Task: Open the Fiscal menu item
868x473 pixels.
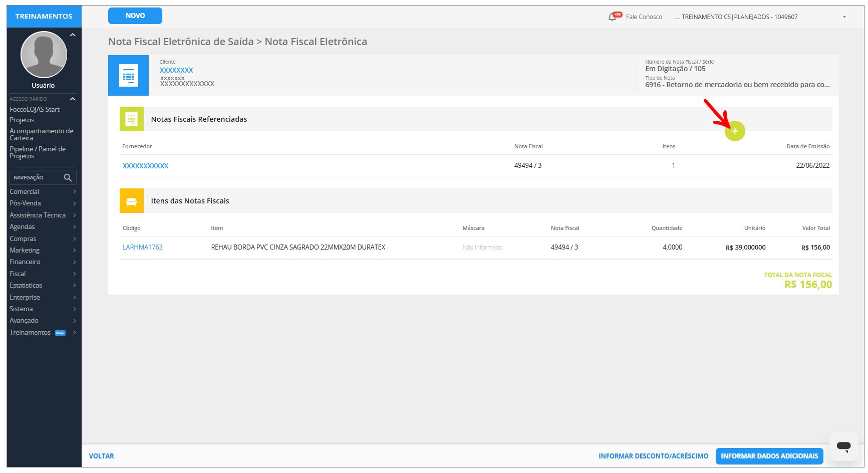Action: pos(43,274)
